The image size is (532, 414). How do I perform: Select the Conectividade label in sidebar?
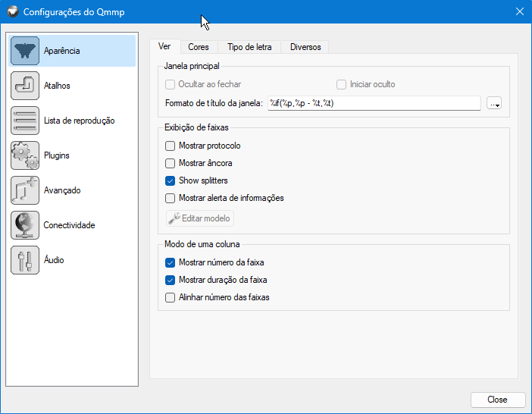pos(69,225)
